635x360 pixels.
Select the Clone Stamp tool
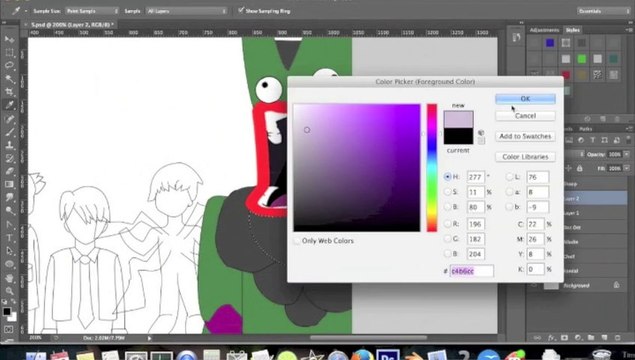[9, 145]
